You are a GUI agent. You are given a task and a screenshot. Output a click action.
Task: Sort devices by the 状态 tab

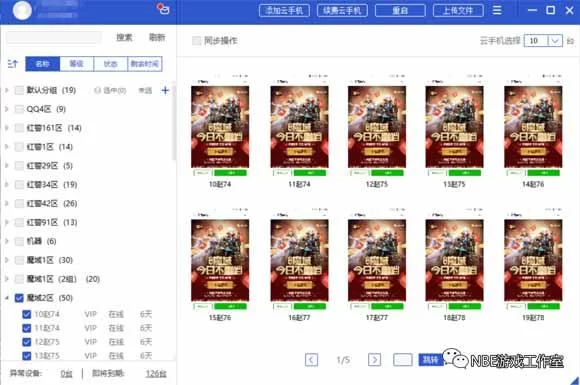111,64
